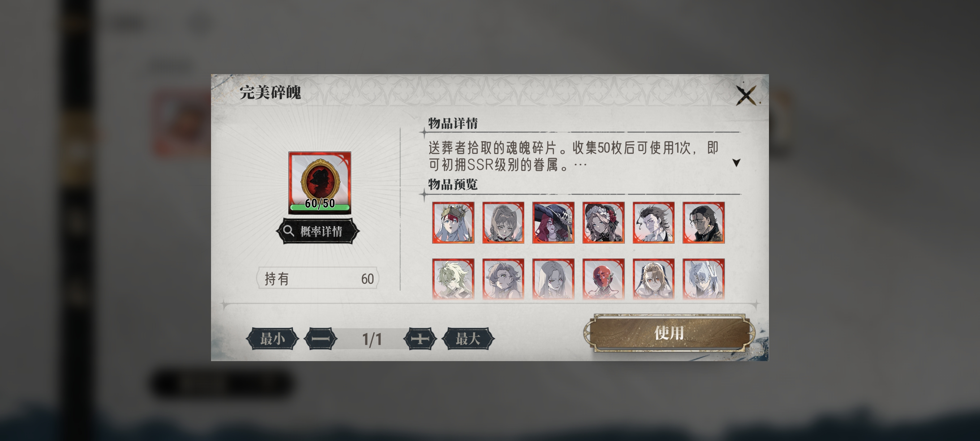Set quantity to 最大

468,339
